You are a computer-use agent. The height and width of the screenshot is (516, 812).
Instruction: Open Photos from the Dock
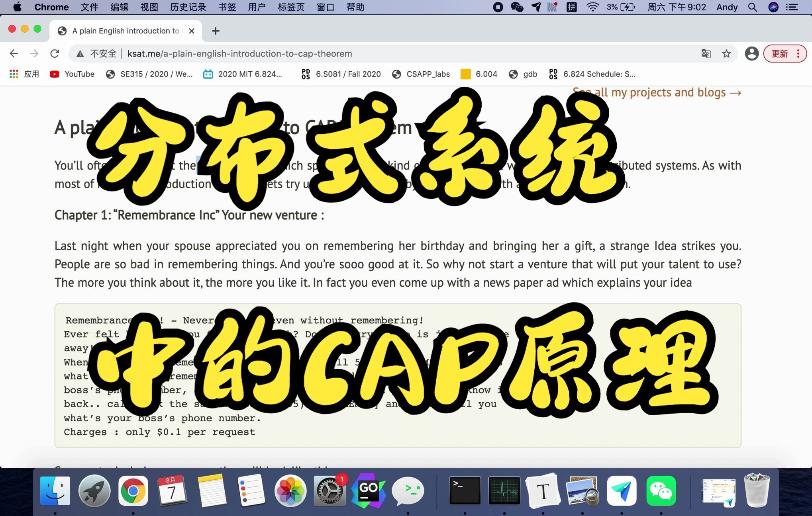[x=290, y=491]
